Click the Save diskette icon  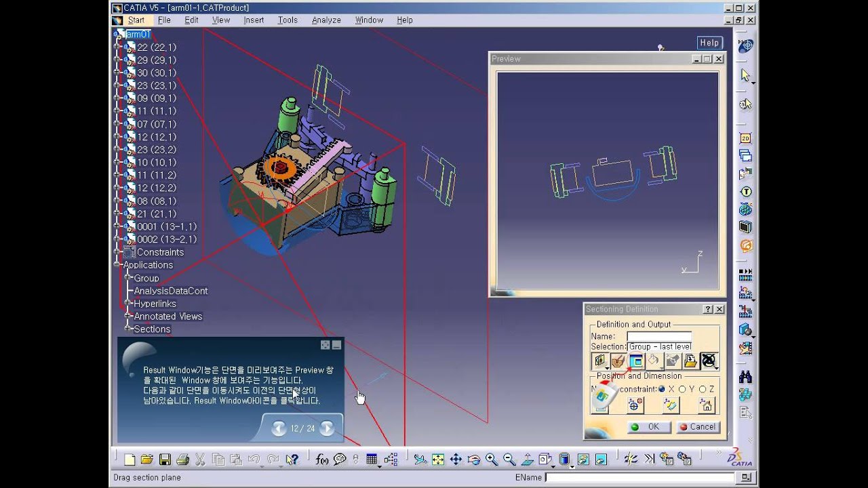click(x=165, y=460)
